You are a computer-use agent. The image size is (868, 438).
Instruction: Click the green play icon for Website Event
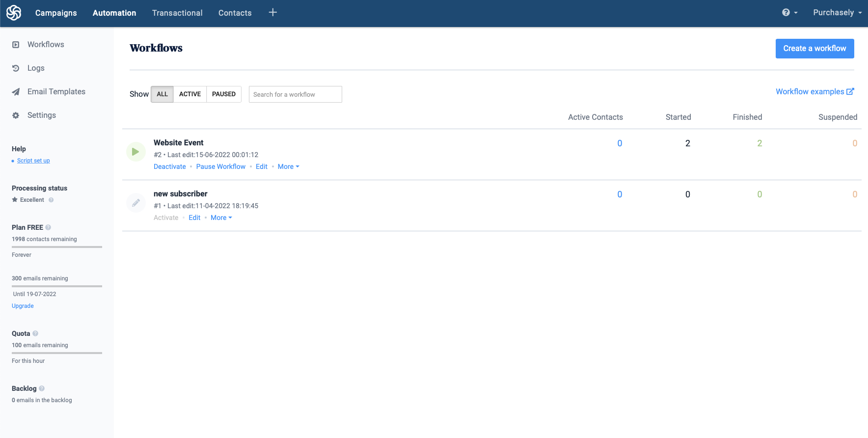point(136,152)
